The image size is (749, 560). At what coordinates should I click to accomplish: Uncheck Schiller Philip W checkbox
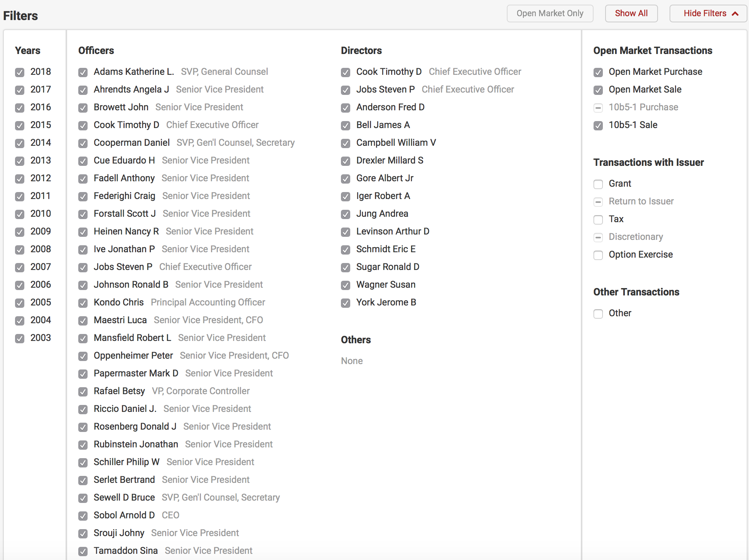[x=83, y=462]
